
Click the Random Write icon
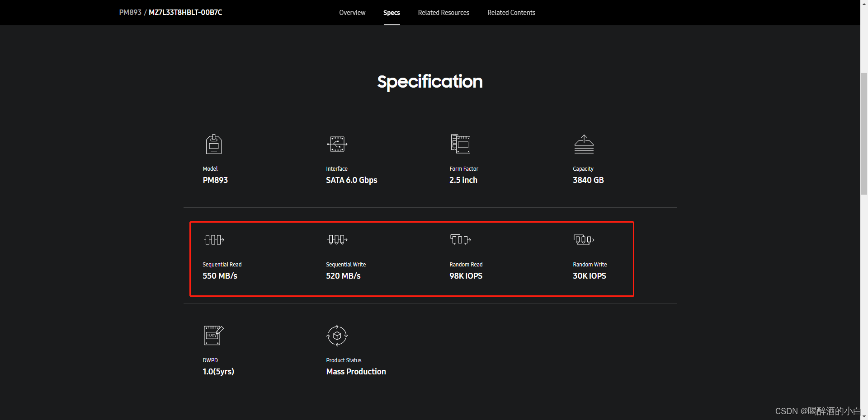point(584,239)
